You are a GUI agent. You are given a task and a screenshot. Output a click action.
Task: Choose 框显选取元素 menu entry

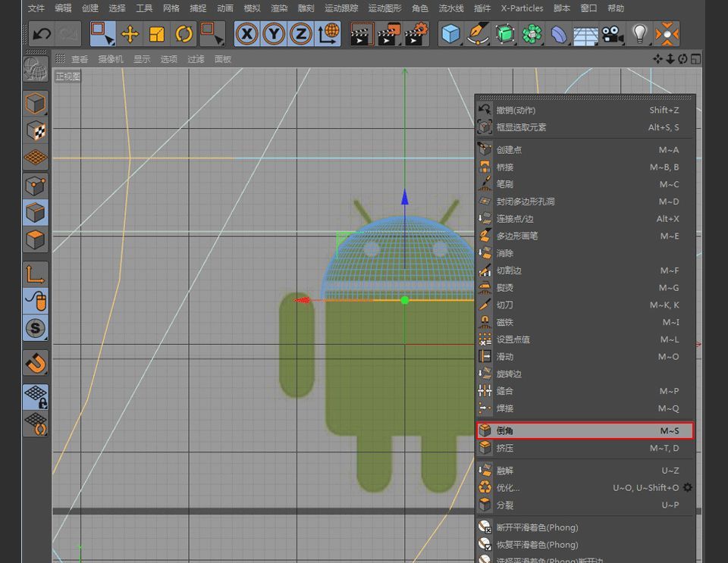tap(585, 127)
